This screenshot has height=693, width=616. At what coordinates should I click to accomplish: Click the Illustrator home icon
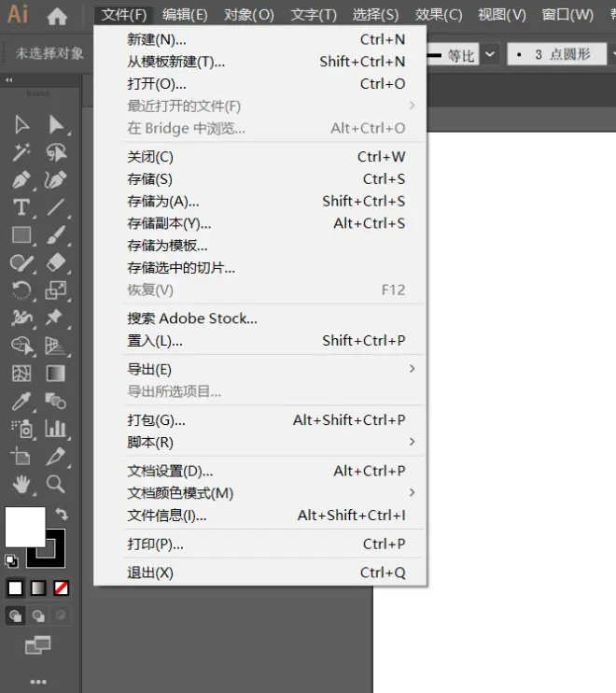click(57, 17)
